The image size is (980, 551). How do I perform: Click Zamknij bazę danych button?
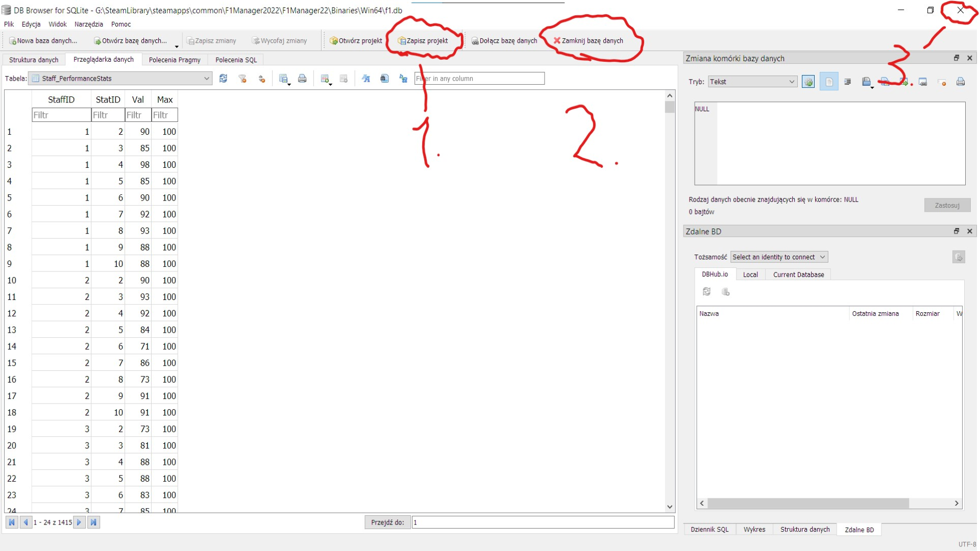(x=589, y=41)
